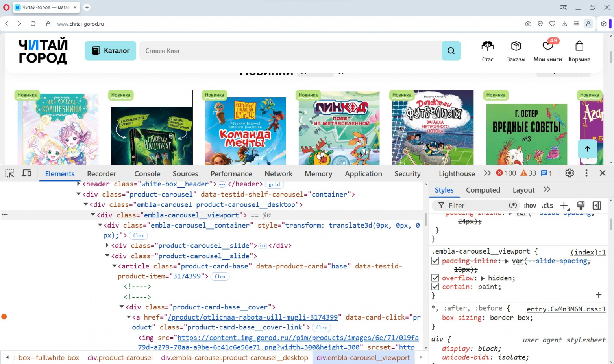Open the Layout tab
This screenshot has height=364, width=614.
point(523,190)
